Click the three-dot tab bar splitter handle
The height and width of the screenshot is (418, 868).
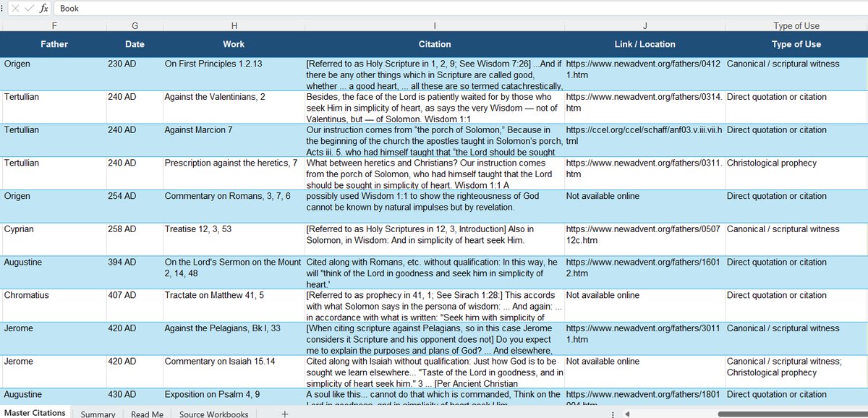pyautogui.click(x=614, y=414)
